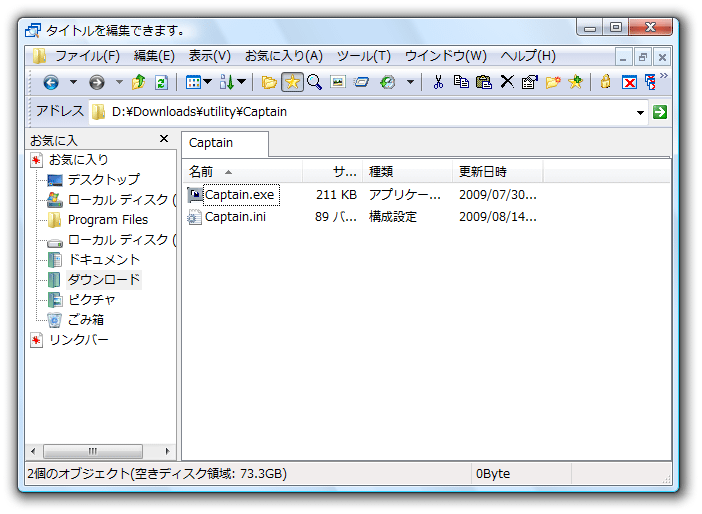Open the Forward history dropdown arrow
702x514 pixels.
coord(119,82)
